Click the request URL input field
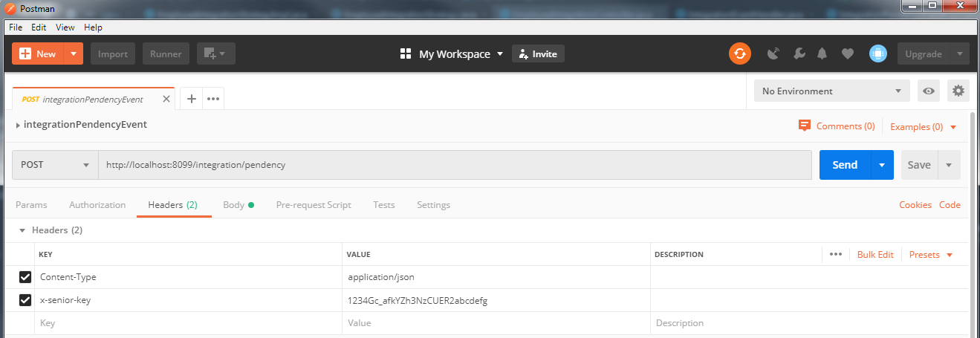 (x=455, y=165)
